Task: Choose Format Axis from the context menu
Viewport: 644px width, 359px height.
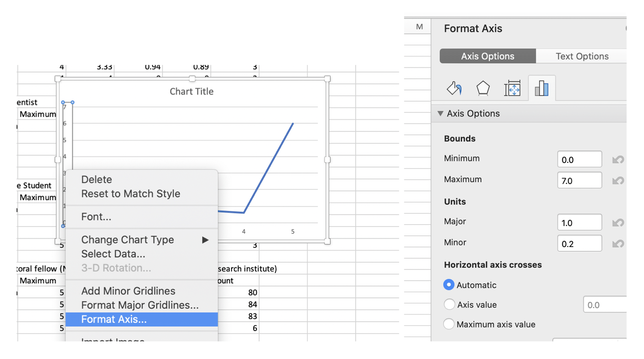Action: [x=114, y=319]
